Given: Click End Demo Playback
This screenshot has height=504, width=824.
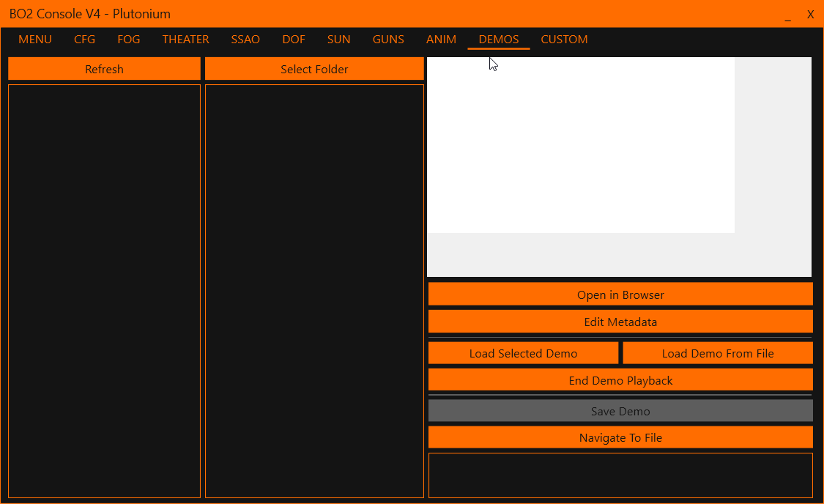Looking at the screenshot, I should point(620,380).
